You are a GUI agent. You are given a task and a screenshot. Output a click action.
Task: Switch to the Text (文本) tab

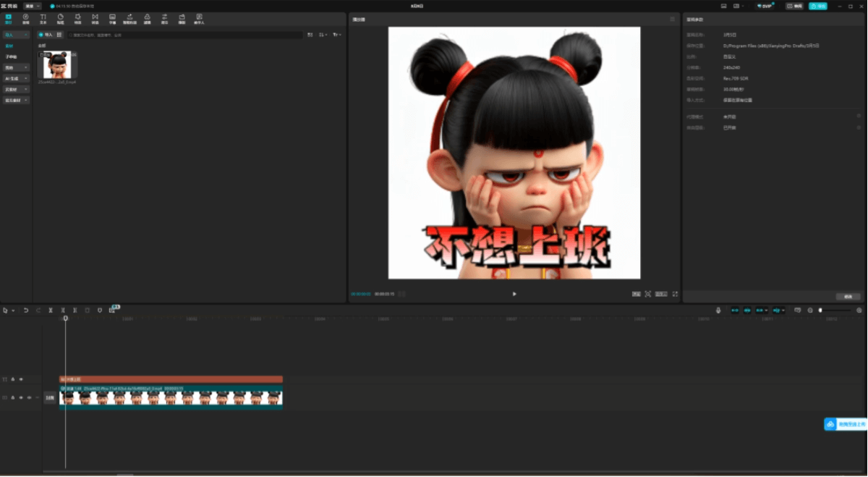[x=43, y=18]
